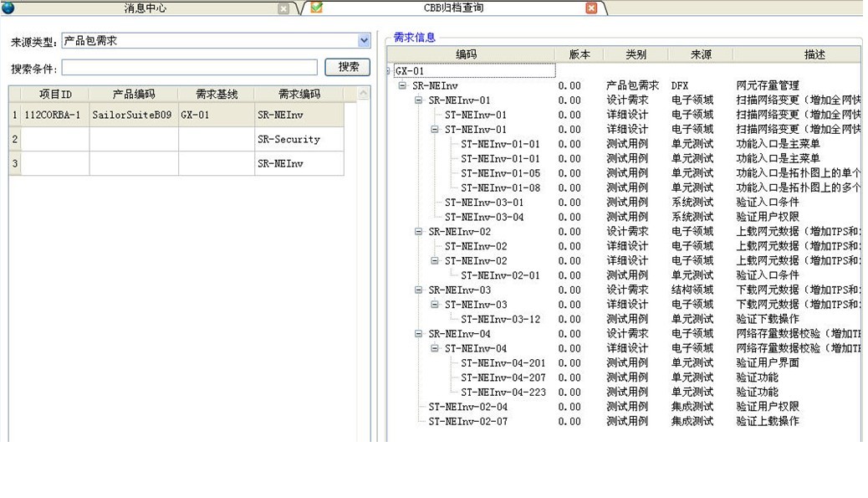Click the 搜索条件 text input field

(189, 68)
